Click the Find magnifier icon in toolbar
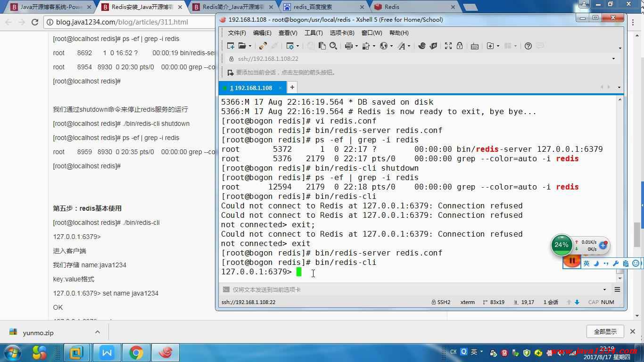 333,46
